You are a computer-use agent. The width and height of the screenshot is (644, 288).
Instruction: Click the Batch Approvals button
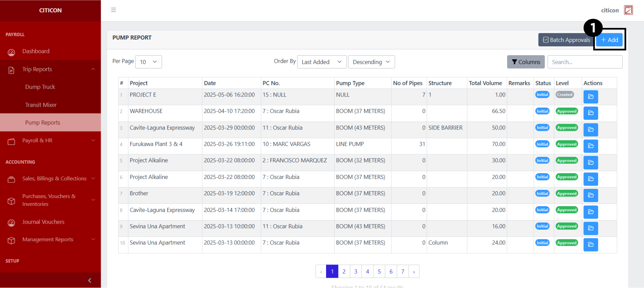(566, 40)
